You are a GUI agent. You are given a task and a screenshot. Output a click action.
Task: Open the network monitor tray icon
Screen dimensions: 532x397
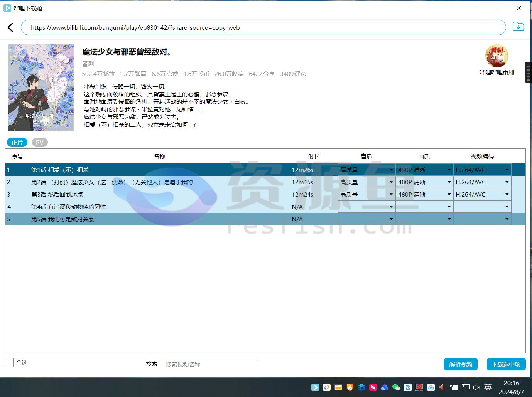(466, 387)
